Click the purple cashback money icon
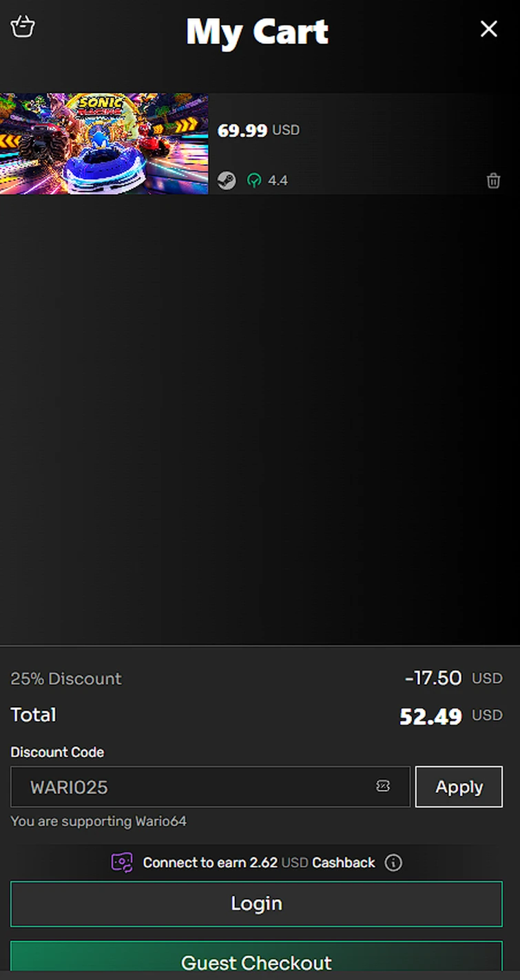The width and height of the screenshot is (520, 980). pyautogui.click(x=122, y=862)
